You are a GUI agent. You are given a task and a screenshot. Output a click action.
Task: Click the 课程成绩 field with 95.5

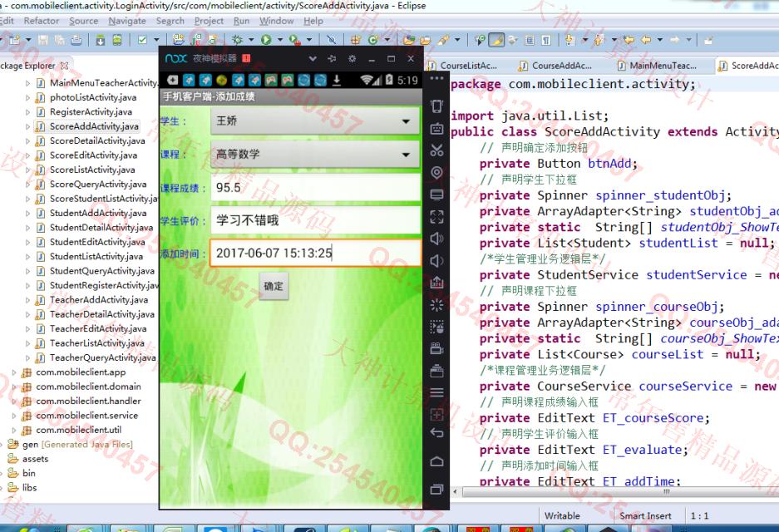click(315, 188)
